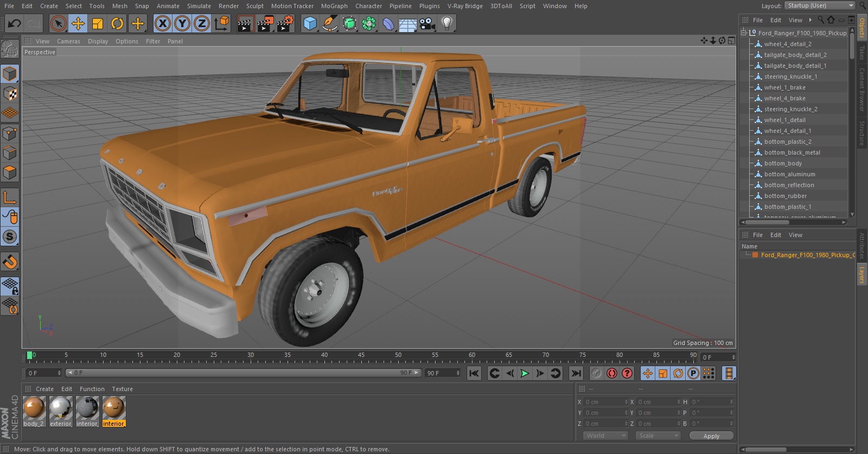Open viewport Cameras menu
The height and width of the screenshot is (454, 868).
68,41
